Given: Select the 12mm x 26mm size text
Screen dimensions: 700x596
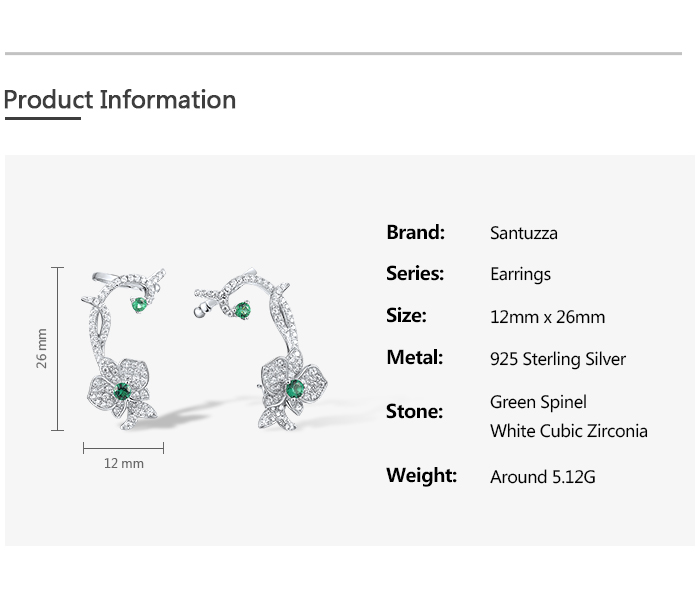Looking at the screenshot, I should click(x=547, y=317).
